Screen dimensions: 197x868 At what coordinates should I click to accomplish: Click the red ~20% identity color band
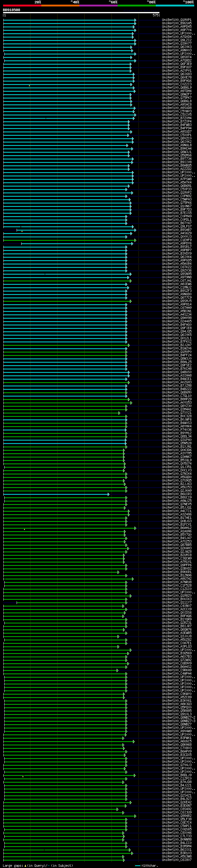[22, 6]
